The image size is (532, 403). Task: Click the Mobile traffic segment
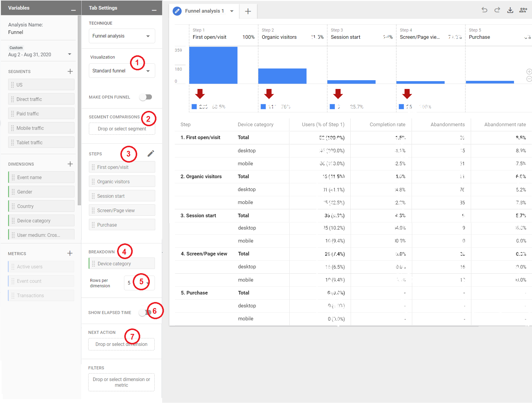pos(41,128)
